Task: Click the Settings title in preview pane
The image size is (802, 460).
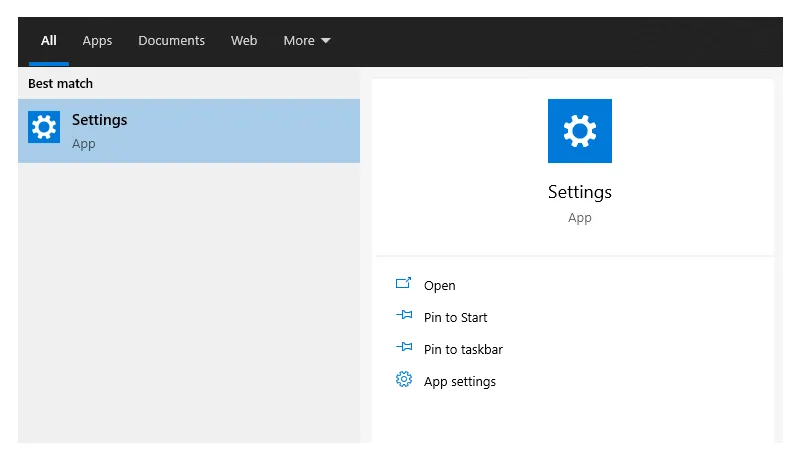Action: pos(580,192)
